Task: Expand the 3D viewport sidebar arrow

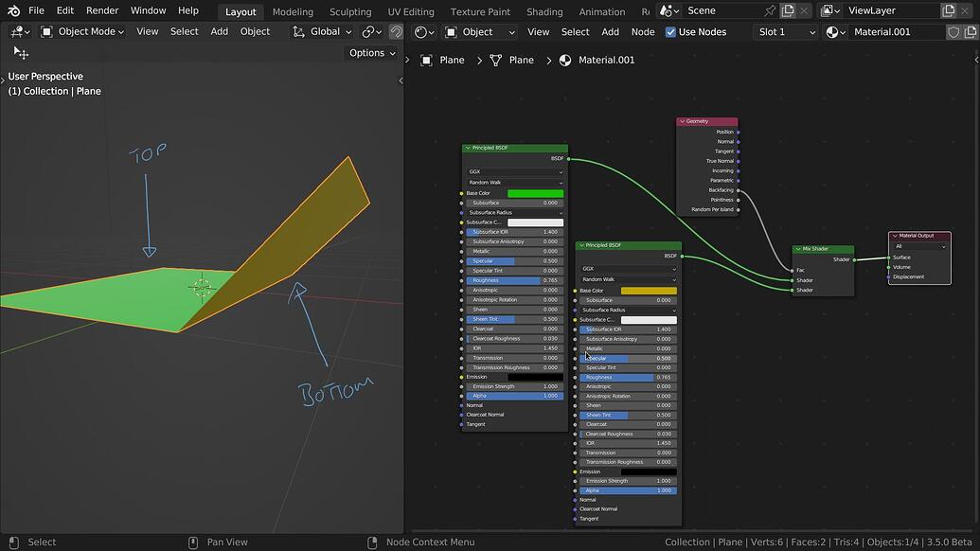Action: tap(401, 80)
